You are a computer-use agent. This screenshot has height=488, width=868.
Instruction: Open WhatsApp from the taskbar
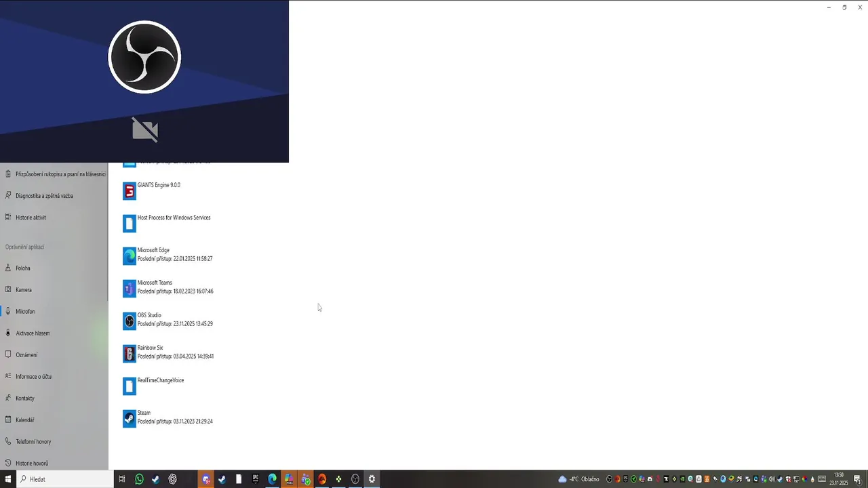(x=139, y=479)
